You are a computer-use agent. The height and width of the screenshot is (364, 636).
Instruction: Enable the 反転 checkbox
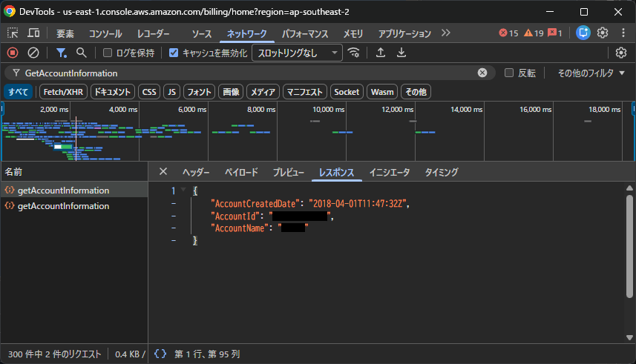(508, 73)
